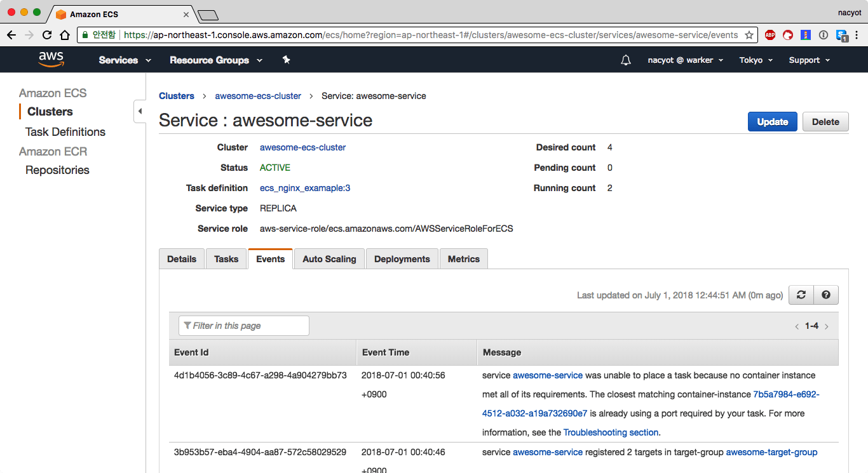Screen dimensions: 868x473
Task: Switch to the Deployments tab
Action: tap(402, 259)
